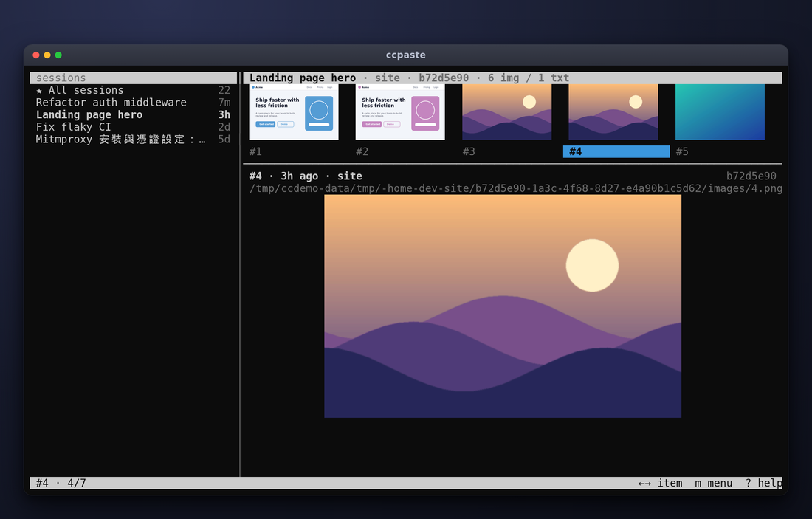Maximize ccpaste window with green button
Screen dimensions: 812x519
pos(58,55)
